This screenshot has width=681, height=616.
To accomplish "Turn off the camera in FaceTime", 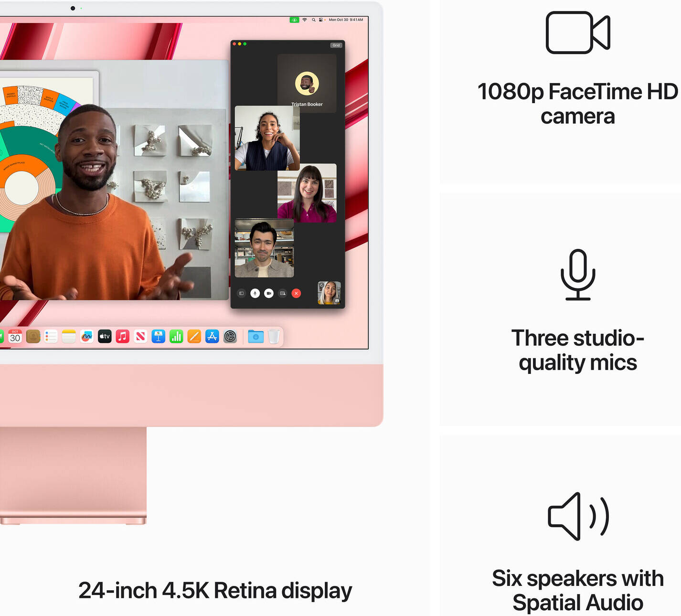I will (x=269, y=293).
